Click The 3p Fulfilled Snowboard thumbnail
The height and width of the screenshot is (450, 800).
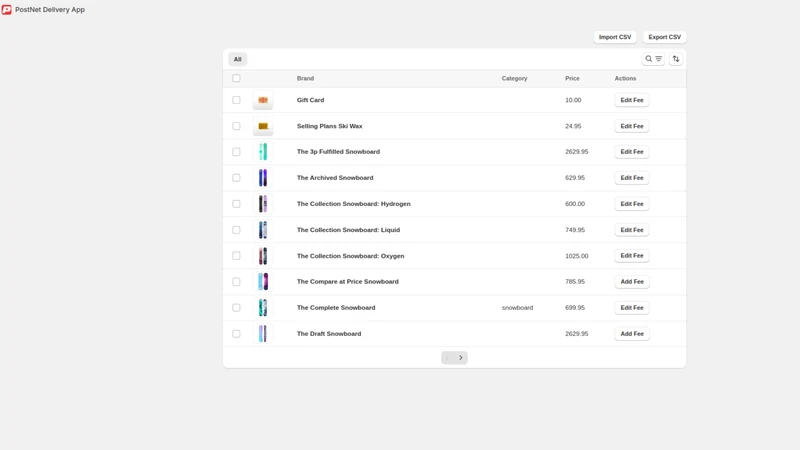(x=263, y=152)
